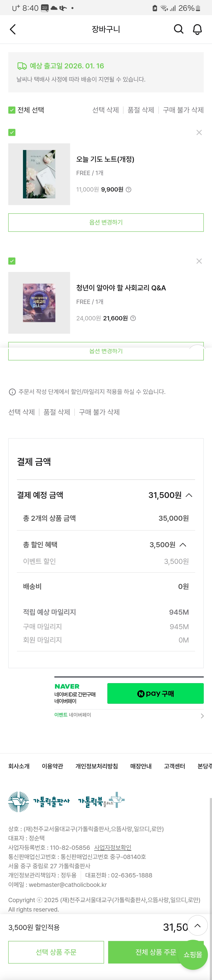Screen dimensions: 212x980
Task: Expand the 네이버페이 event arrow
Action: (202, 716)
